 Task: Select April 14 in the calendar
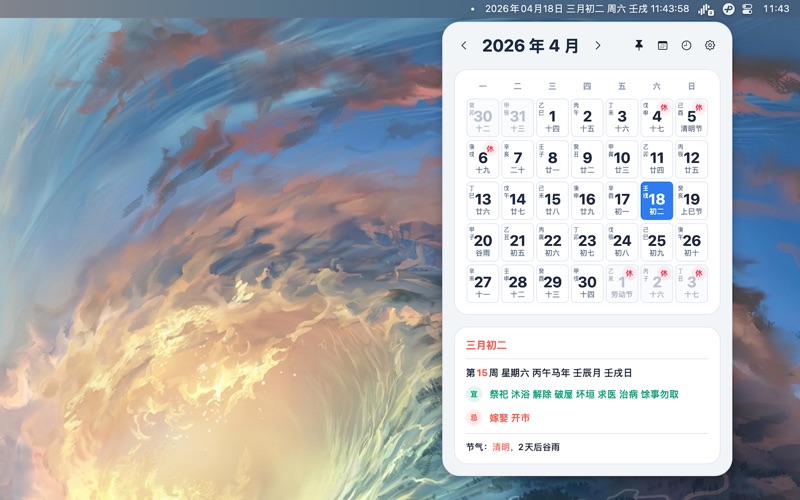pyautogui.click(x=517, y=201)
